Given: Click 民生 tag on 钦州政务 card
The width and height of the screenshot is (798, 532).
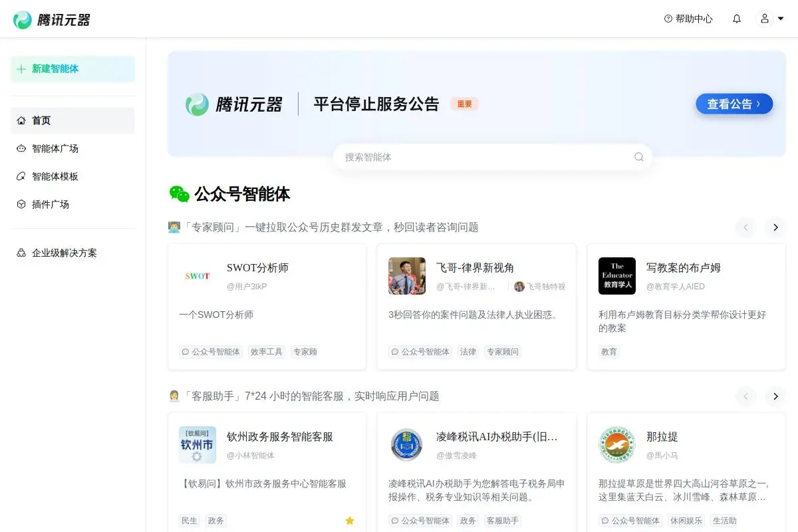Looking at the screenshot, I should (190, 521).
